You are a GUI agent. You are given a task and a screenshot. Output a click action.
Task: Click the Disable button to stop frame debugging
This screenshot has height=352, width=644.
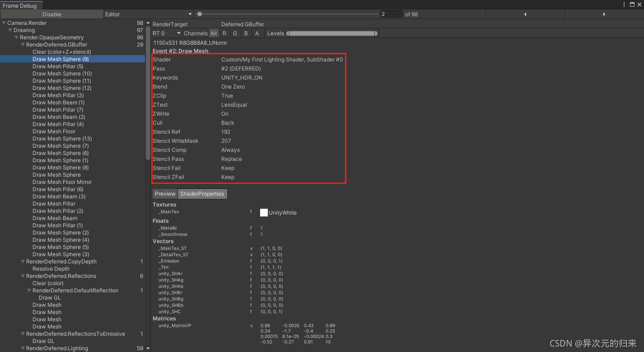pyautogui.click(x=51, y=14)
